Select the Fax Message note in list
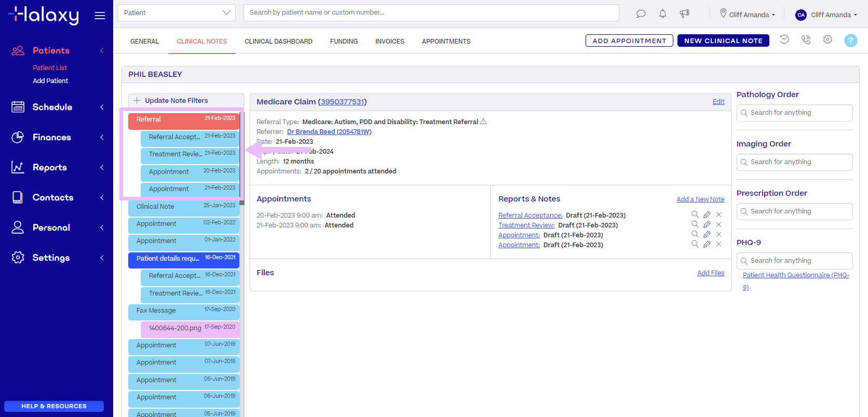Screen dimensions: 868x417 click(x=183, y=311)
